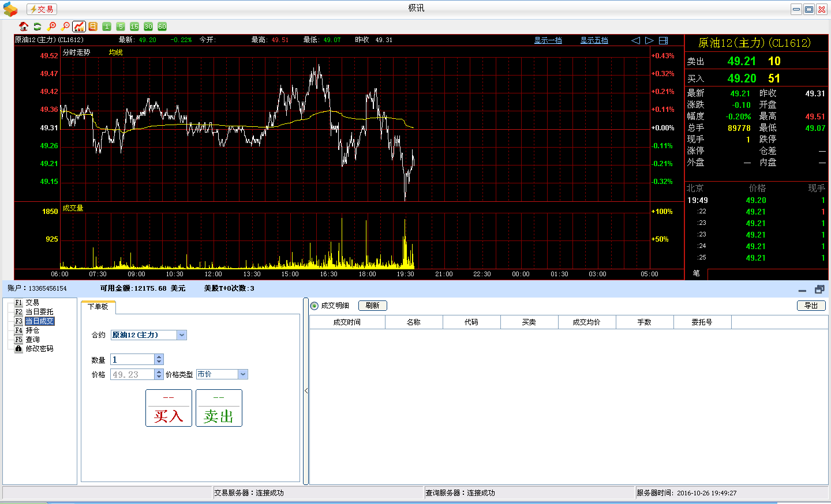Click 买卖 column header
This screenshot has height=504, width=831.
(529, 322)
